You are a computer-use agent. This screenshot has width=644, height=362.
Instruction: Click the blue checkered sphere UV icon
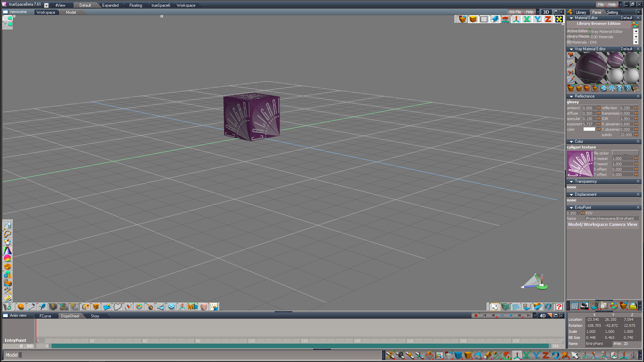tap(171, 307)
